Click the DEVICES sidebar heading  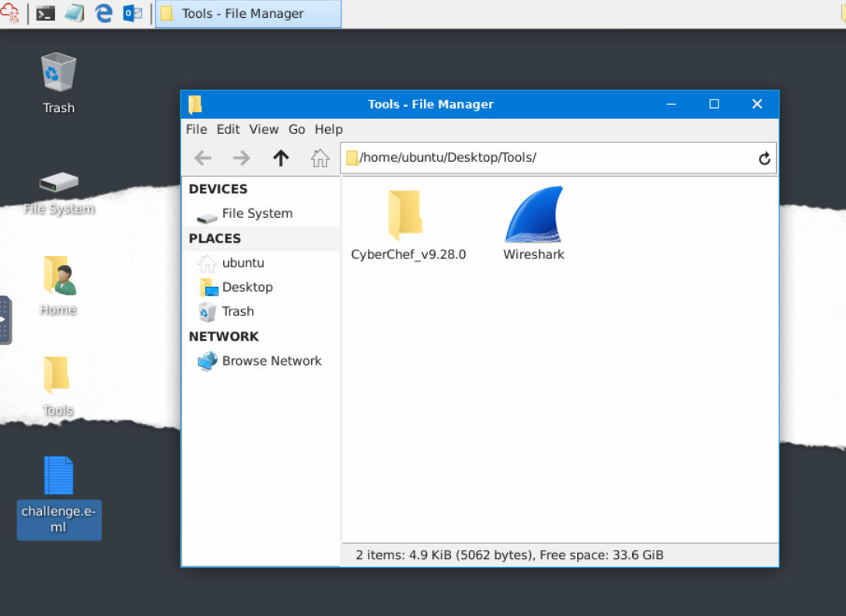point(218,189)
